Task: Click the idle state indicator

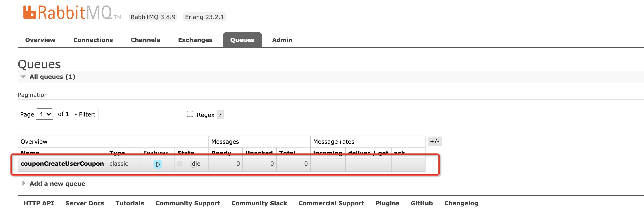Action: pyautogui.click(x=195, y=164)
